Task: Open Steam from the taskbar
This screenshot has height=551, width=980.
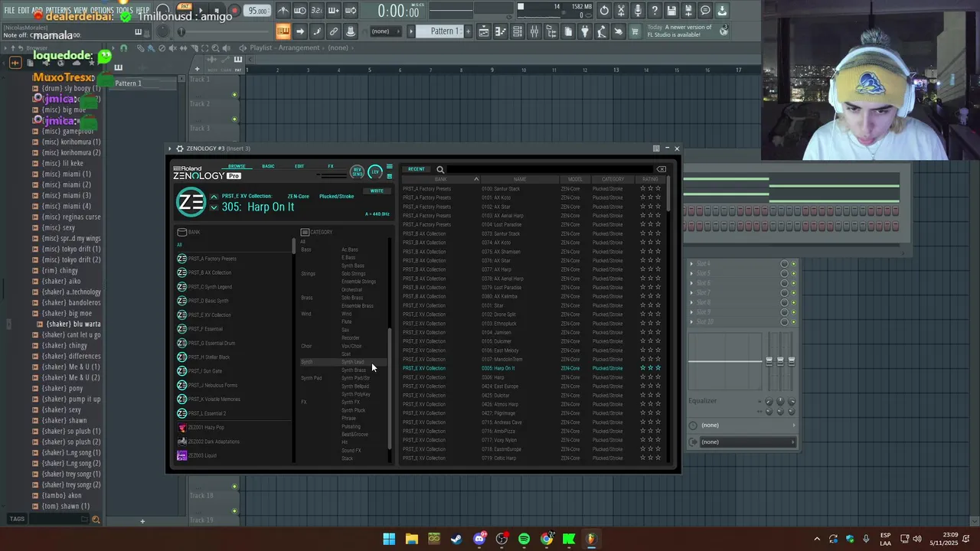Action: click(456, 539)
